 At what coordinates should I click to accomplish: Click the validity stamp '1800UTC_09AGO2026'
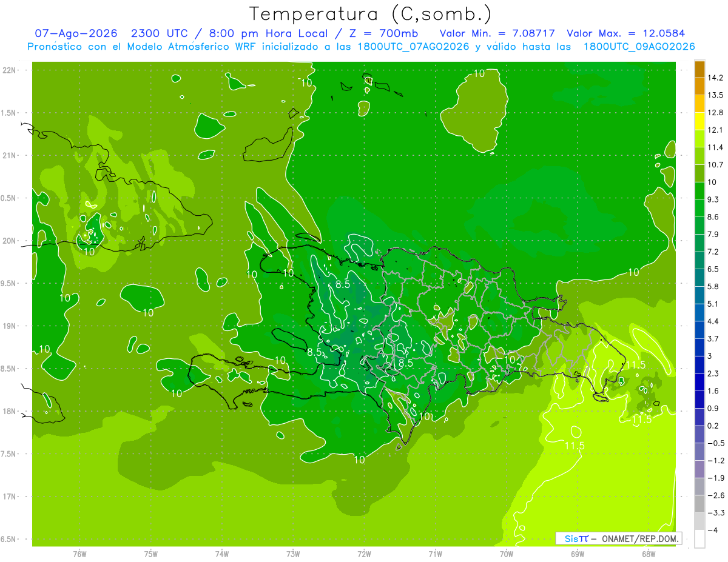point(639,47)
